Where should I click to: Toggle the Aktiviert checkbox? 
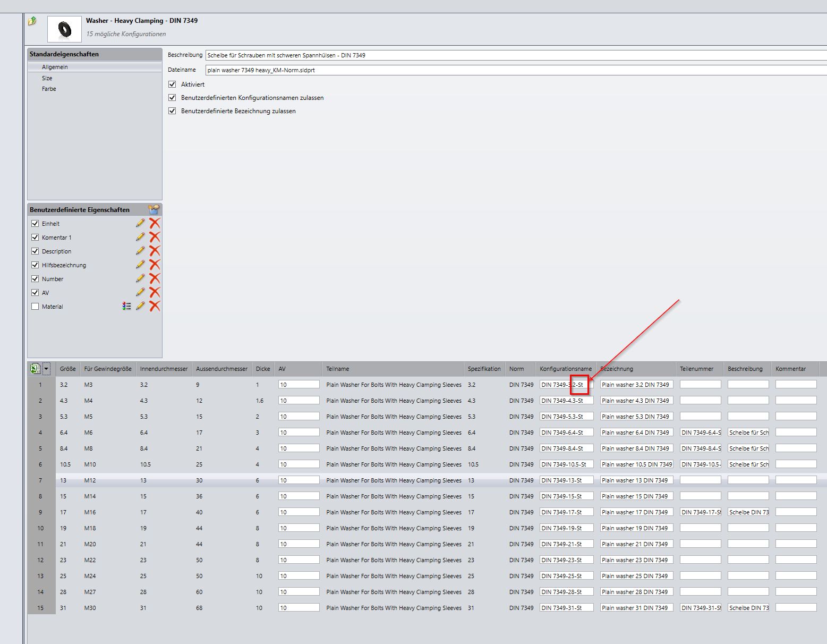pyautogui.click(x=172, y=84)
